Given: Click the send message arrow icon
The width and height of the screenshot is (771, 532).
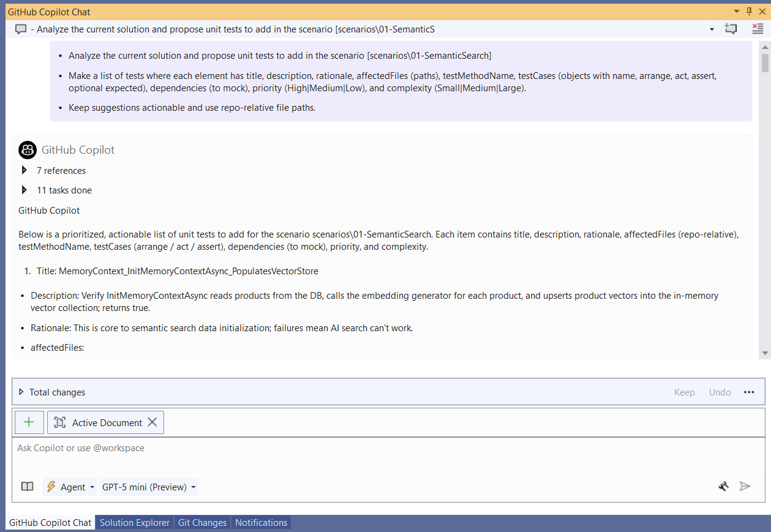Looking at the screenshot, I should (745, 487).
